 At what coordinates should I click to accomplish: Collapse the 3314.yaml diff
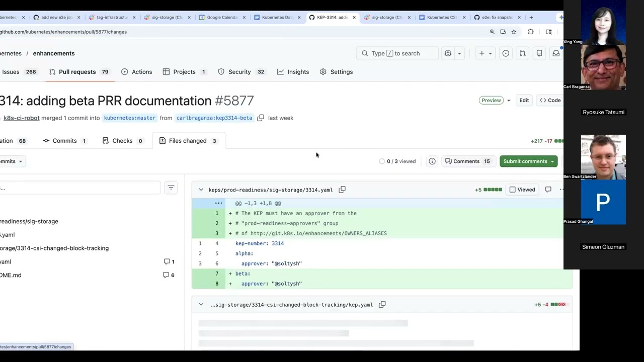click(x=201, y=190)
